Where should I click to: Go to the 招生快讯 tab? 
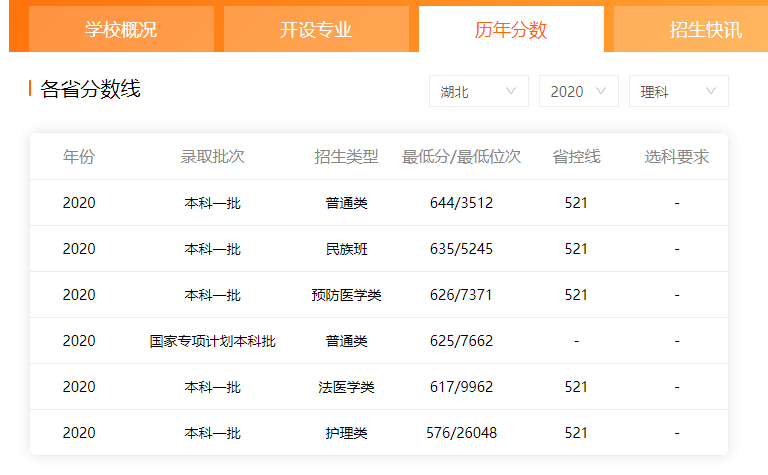[705, 29]
